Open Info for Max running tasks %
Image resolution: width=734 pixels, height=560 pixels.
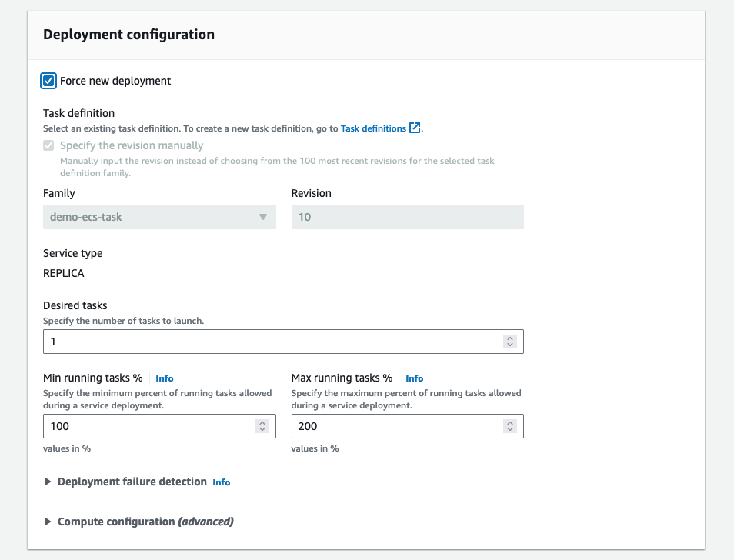tap(415, 378)
